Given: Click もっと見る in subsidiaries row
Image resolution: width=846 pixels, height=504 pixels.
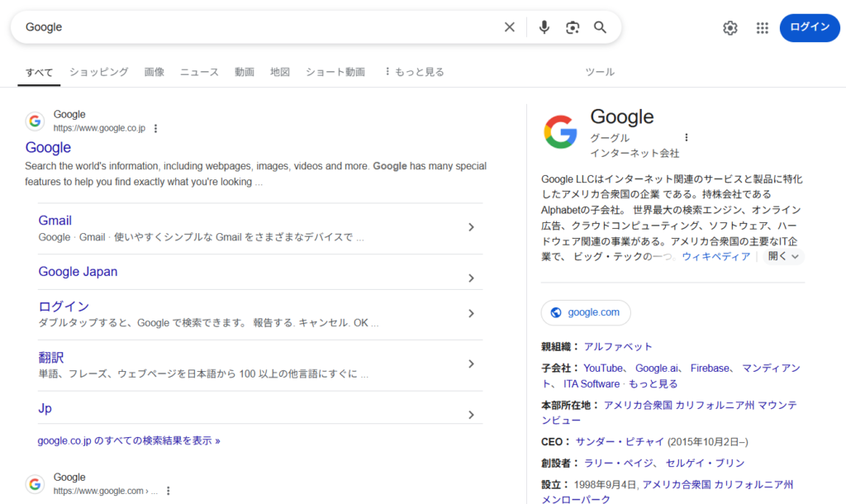Looking at the screenshot, I should [653, 383].
